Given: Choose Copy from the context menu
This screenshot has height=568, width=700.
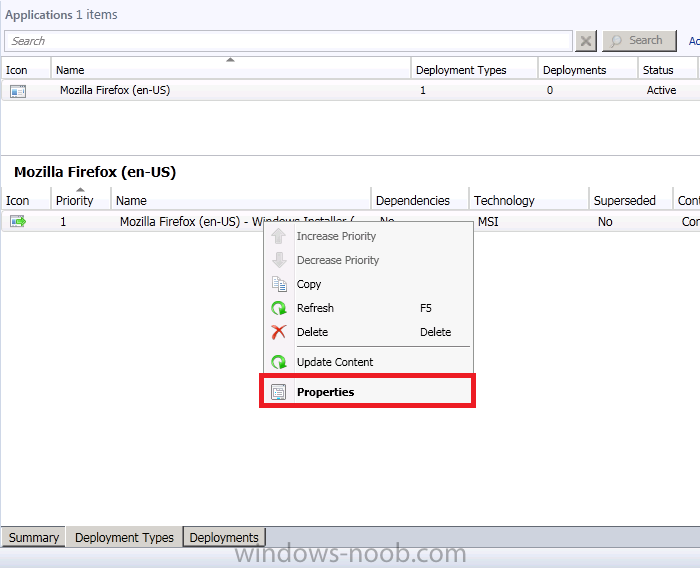Looking at the screenshot, I should (x=367, y=284).
